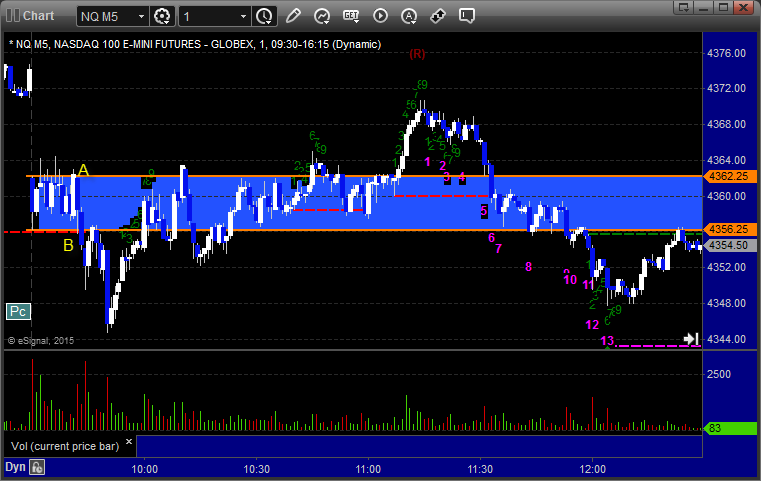
Task: Open the comment bubble icon
Action: (466, 16)
